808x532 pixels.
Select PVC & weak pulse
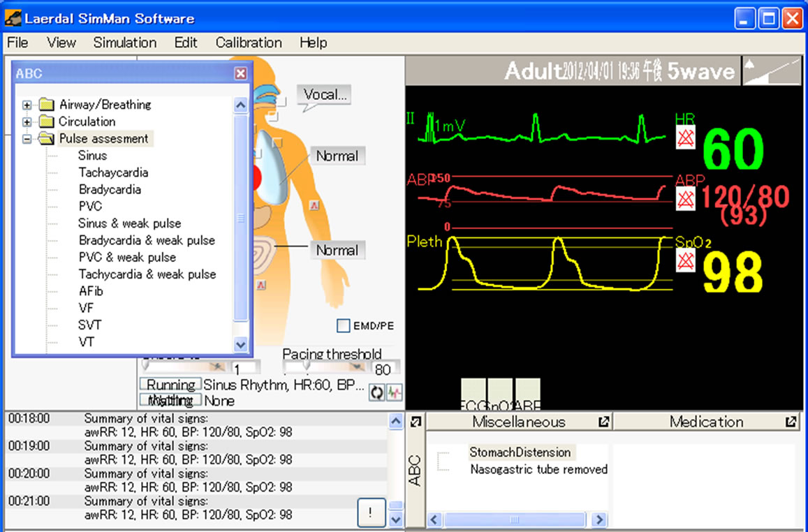(x=127, y=258)
